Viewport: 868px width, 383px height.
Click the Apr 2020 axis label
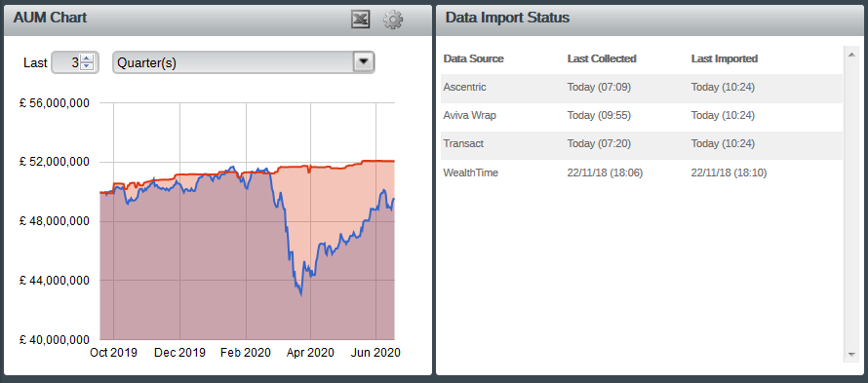(310, 353)
